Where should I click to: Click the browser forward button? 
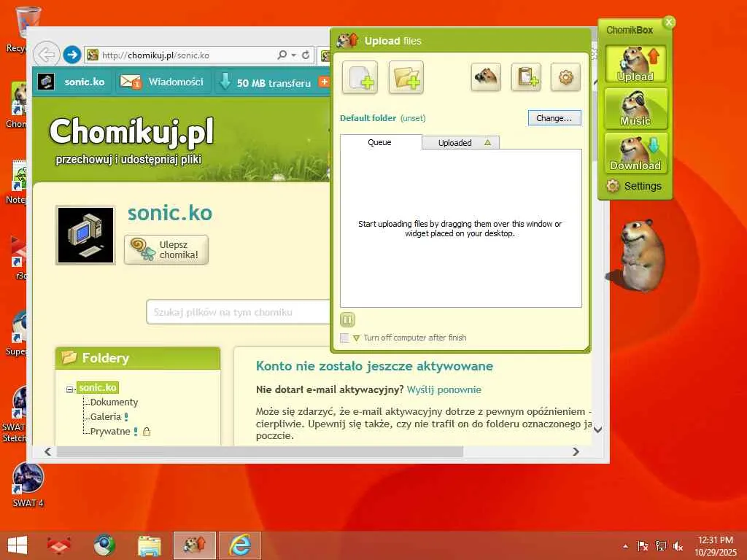point(72,55)
